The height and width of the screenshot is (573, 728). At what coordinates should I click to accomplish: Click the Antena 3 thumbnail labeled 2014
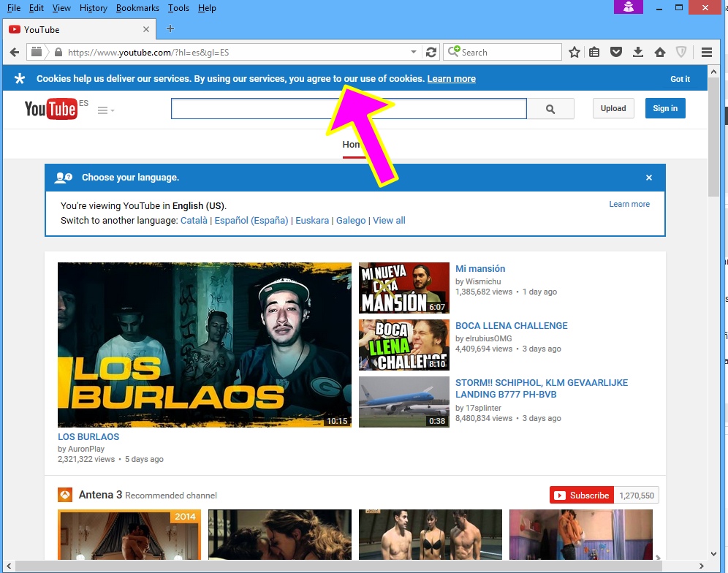pos(129,534)
